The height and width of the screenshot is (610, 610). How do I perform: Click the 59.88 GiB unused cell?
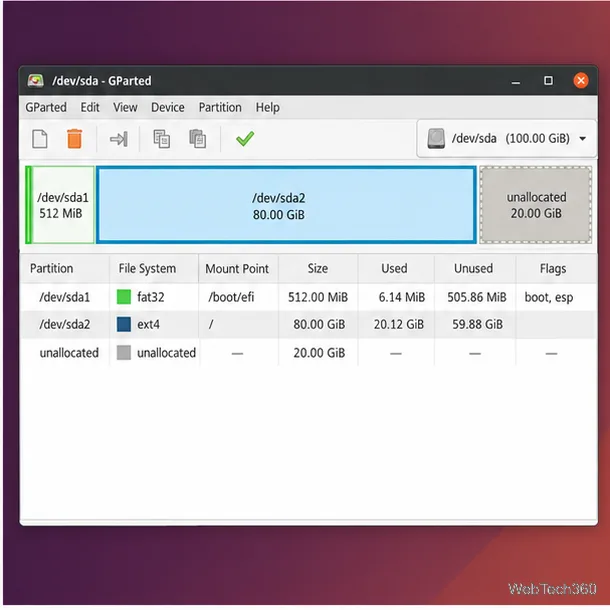(477, 324)
